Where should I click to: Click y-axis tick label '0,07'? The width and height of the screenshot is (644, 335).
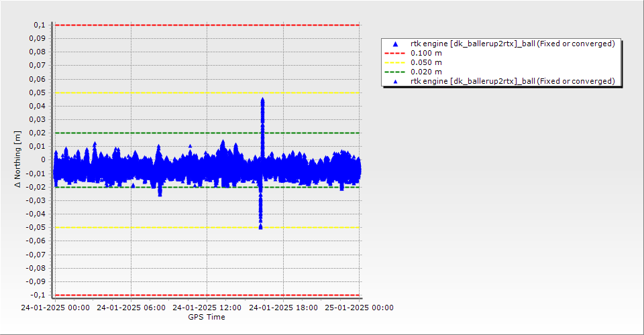click(38, 66)
